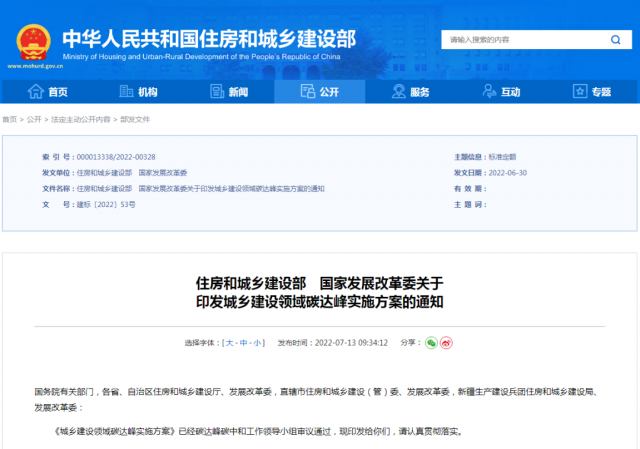Open 公开 in the breadcrumb path

(x=35, y=119)
